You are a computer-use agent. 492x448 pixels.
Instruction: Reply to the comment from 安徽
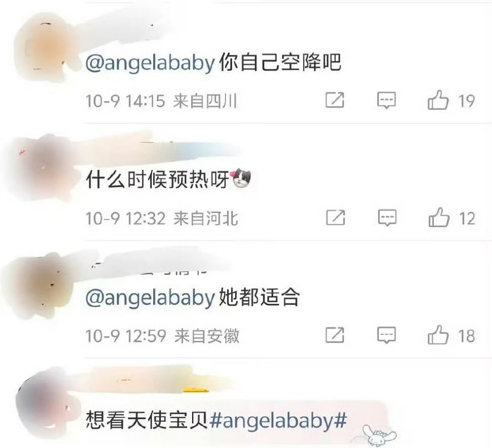click(386, 335)
